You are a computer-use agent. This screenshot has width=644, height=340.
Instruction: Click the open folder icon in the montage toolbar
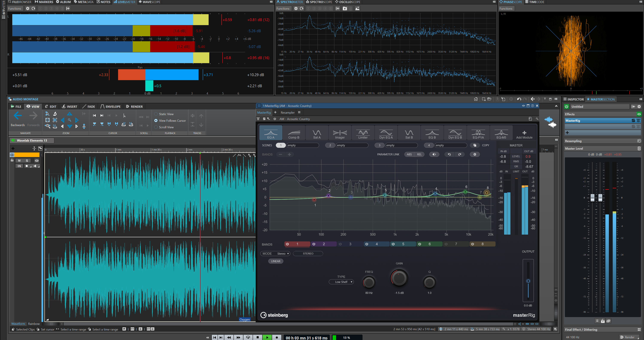point(489,99)
